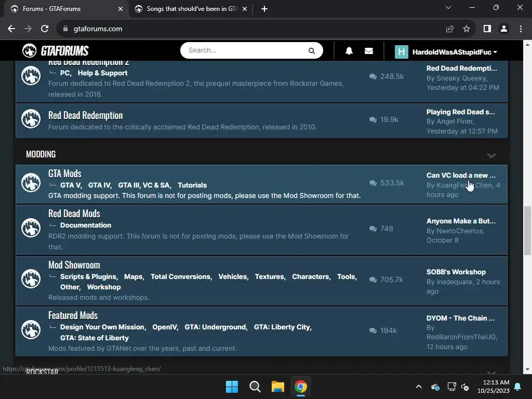Open the GTA: Underground subforum

pos(216,327)
